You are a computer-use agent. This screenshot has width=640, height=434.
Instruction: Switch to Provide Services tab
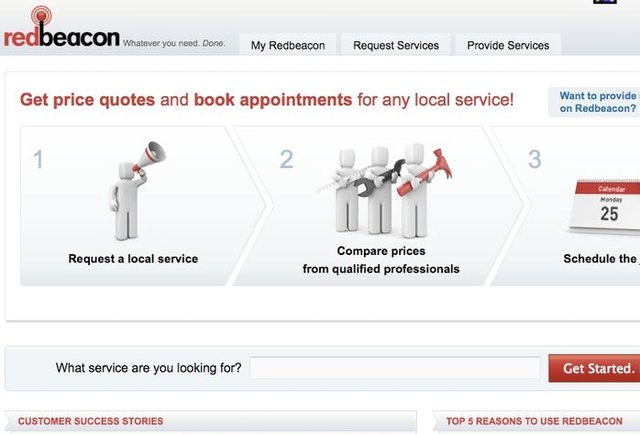pos(508,45)
